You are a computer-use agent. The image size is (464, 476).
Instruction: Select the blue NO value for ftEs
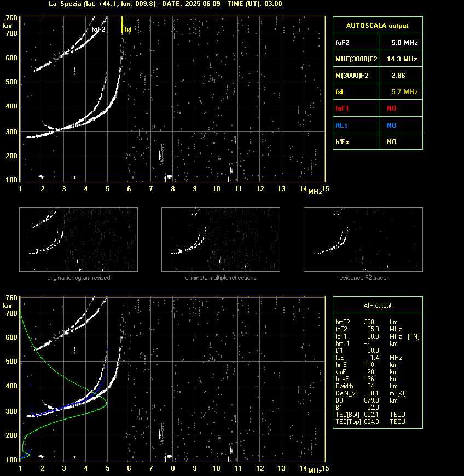(392, 125)
